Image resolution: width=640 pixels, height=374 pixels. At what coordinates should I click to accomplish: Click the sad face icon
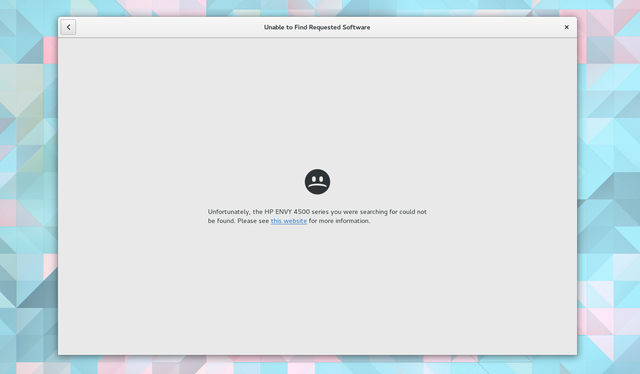tap(317, 182)
